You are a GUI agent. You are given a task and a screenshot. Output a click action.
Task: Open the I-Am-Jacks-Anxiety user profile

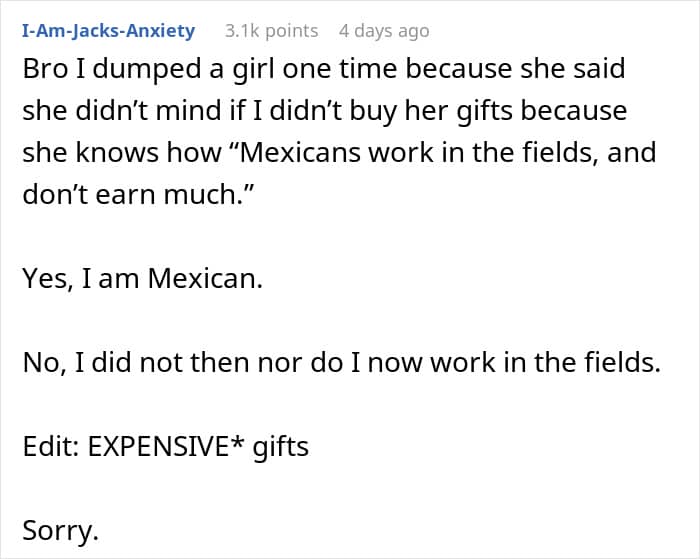pos(108,31)
